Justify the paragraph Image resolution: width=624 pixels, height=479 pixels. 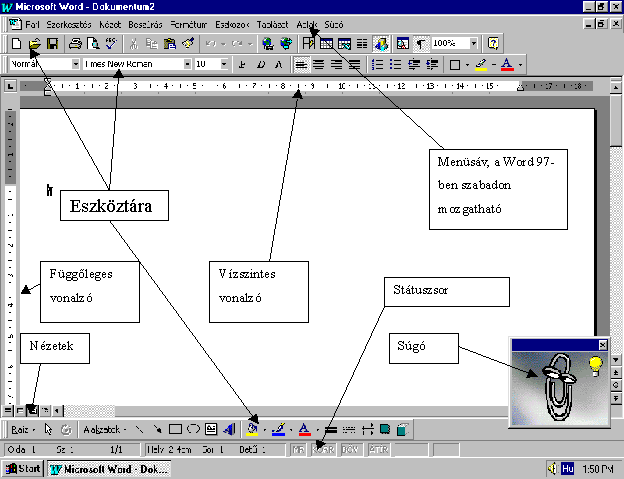click(354, 64)
